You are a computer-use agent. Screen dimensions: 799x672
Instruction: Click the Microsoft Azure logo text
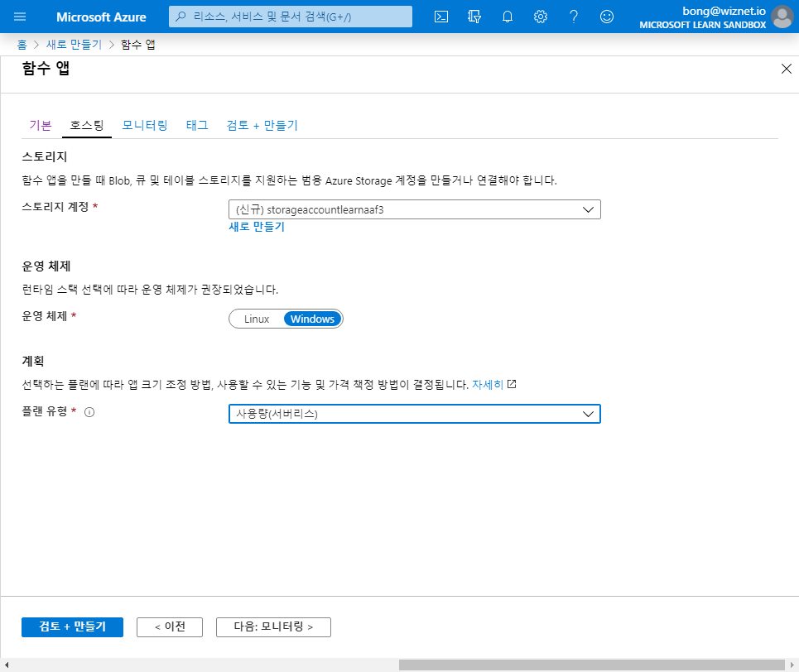pos(101,17)
